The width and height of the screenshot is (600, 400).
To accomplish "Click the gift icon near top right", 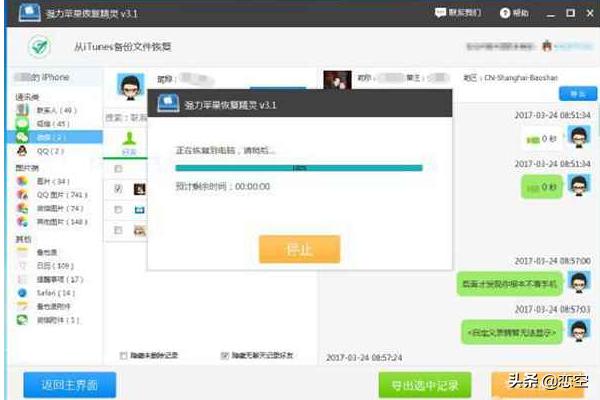I will click(x=547, y=46).
